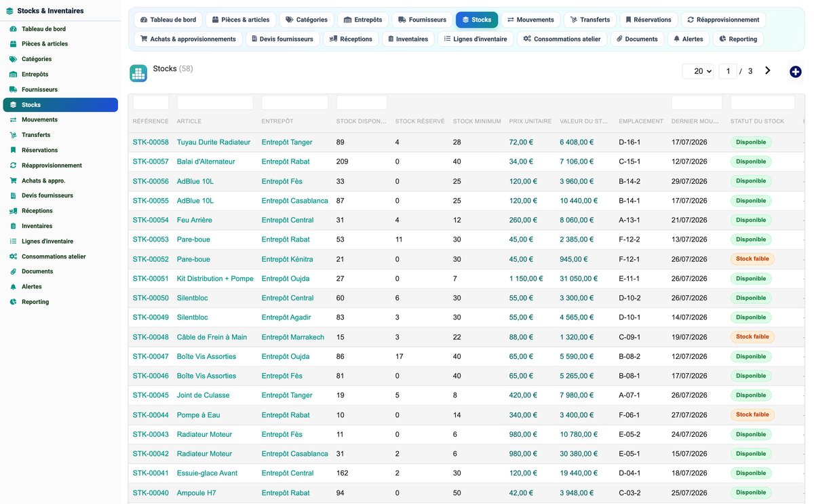Open Entrepôt Casablanca link in STK-00055 row
Viewport: 814px width, 504px height.
(x=294, y=201)
